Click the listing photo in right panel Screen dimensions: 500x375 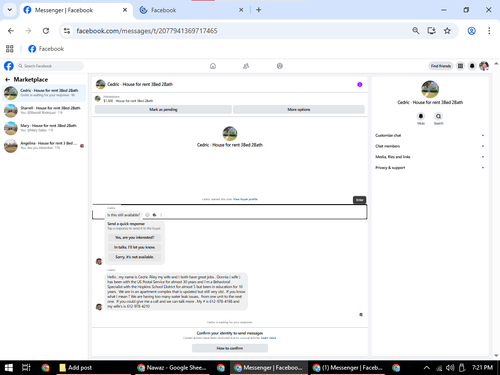[430, 89]
